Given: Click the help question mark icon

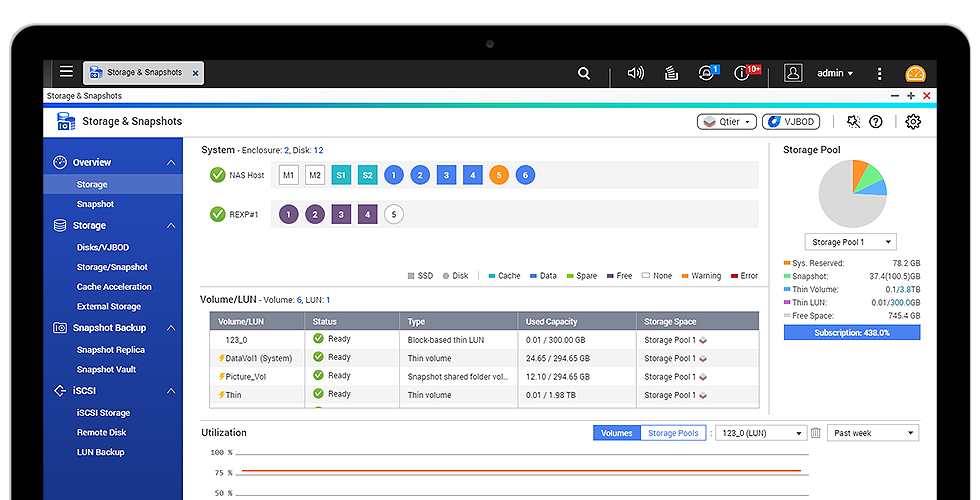Looking at the screenshot, I should pos(876,122).
